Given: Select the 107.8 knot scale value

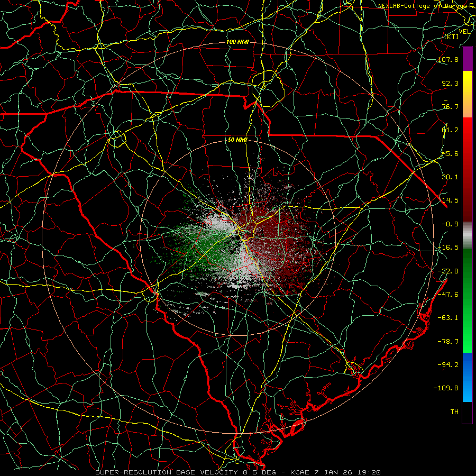Looking at the screenshot, I should (448, 59).
